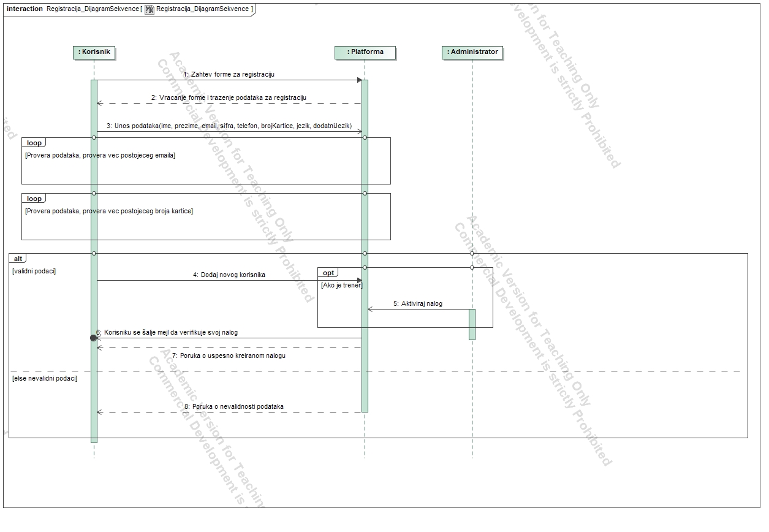The width and height of the screenshot is (769, 532).
Task: Click the interaction frame title 'Registracija_DijagramSekvence'
Action: point(93,9)
